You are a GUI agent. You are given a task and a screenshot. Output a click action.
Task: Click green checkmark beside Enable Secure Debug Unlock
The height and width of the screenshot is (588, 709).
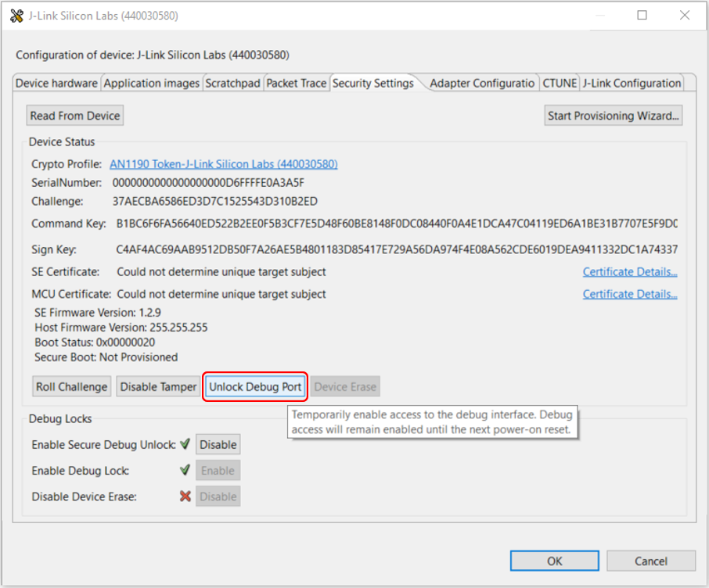click(x=185, y=444)
